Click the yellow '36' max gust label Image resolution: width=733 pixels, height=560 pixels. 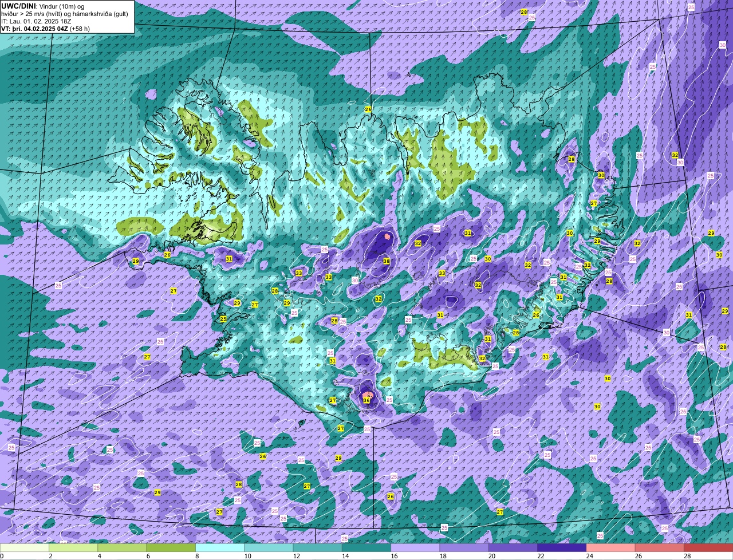(x=366, y=400)
